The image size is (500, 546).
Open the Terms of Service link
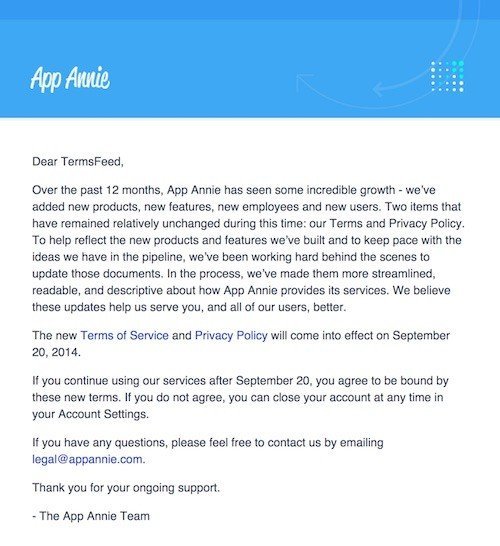(x=125, y=335)
